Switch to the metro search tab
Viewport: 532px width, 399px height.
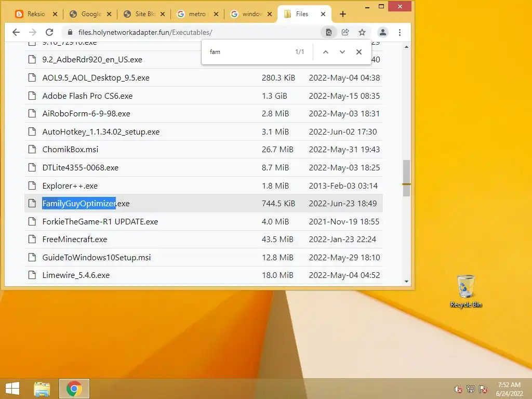pyautogui.click(x=198, y=14)
